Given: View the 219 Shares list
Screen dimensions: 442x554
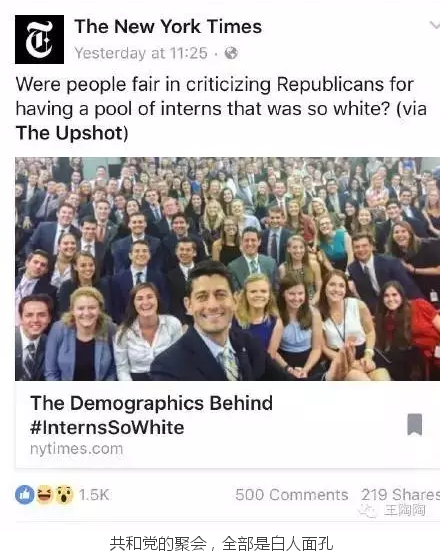Looking at the screenshot, I should pos(400,495).
